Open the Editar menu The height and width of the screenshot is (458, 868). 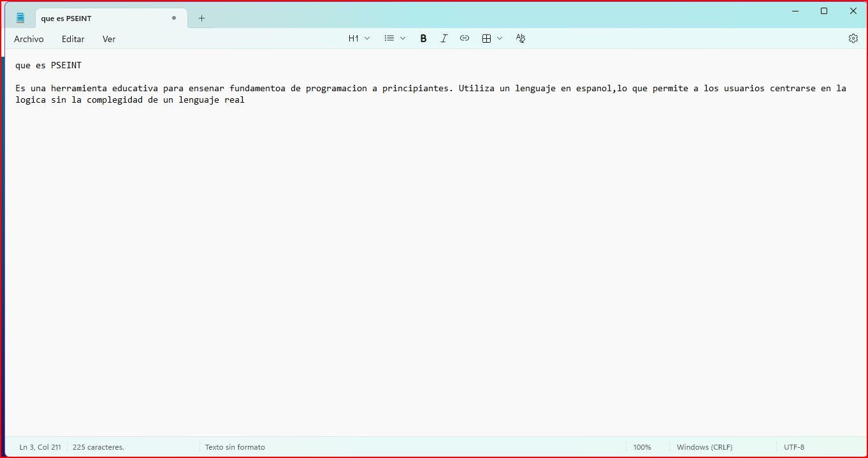pyautogui.click(x=73, y=40)
